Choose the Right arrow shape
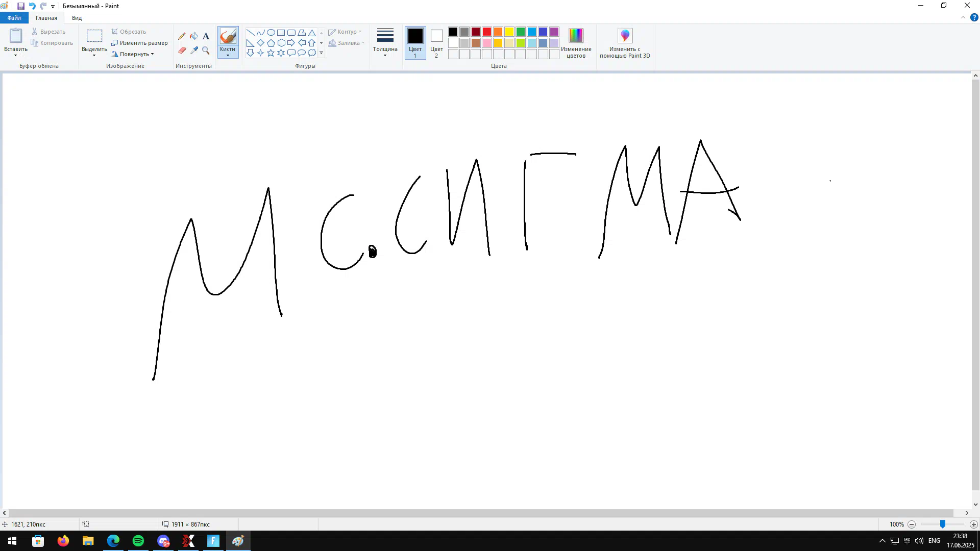 pos(291,43)
